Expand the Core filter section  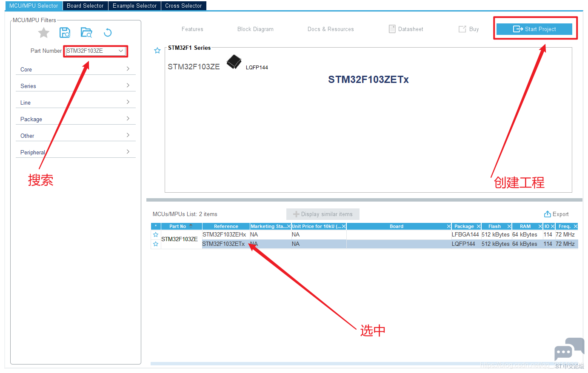(76, 69)
